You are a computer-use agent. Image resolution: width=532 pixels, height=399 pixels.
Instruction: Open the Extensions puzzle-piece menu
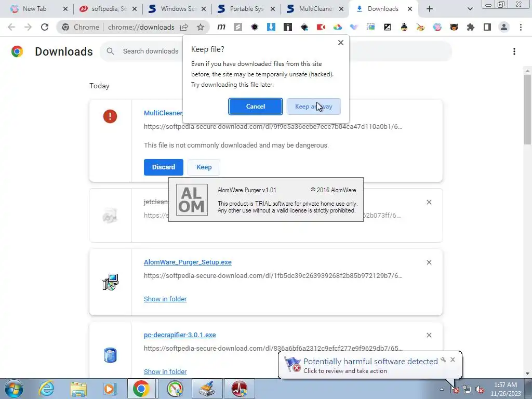tap(471, 27)
